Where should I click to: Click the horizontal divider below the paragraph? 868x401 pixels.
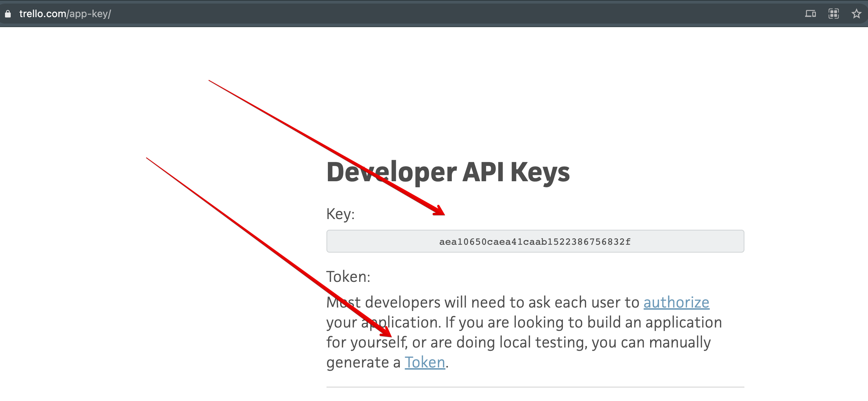535,387
